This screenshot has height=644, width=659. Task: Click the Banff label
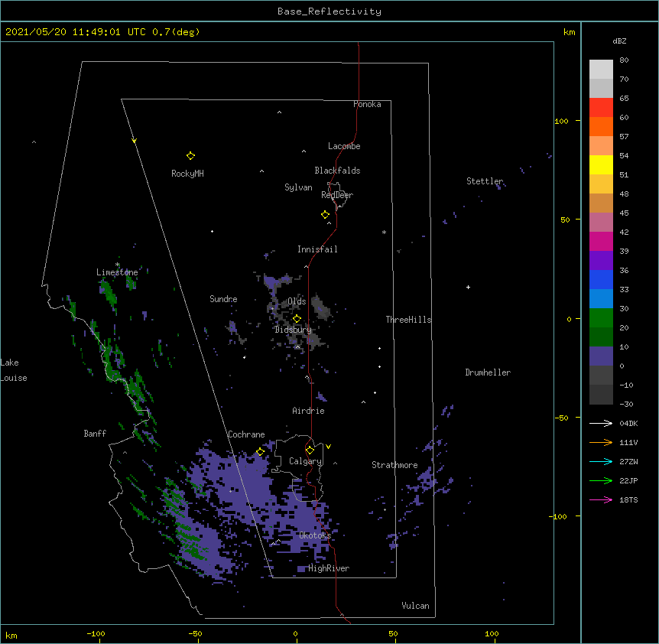95,434
